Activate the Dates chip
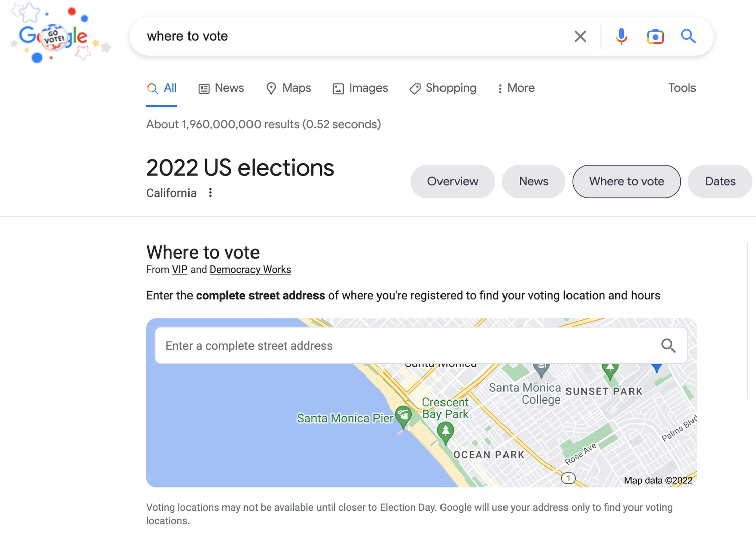Screen dimensions: 756x533 pyautogui.click(x=720, y=181)
